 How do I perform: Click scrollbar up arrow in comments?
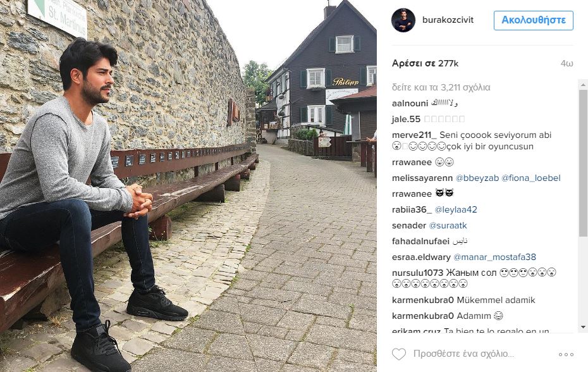pos(583,85)
